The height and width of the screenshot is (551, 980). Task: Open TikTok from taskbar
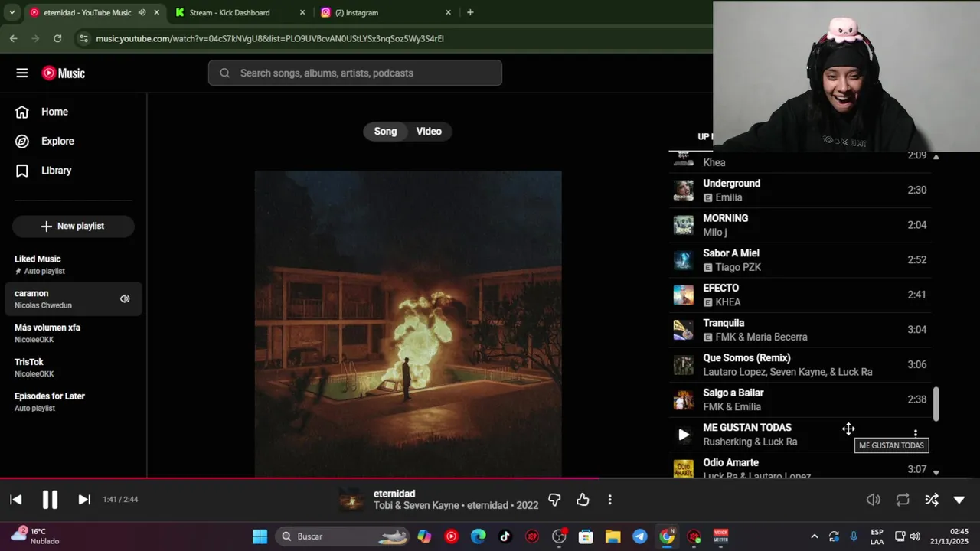(x=505, y=536)
